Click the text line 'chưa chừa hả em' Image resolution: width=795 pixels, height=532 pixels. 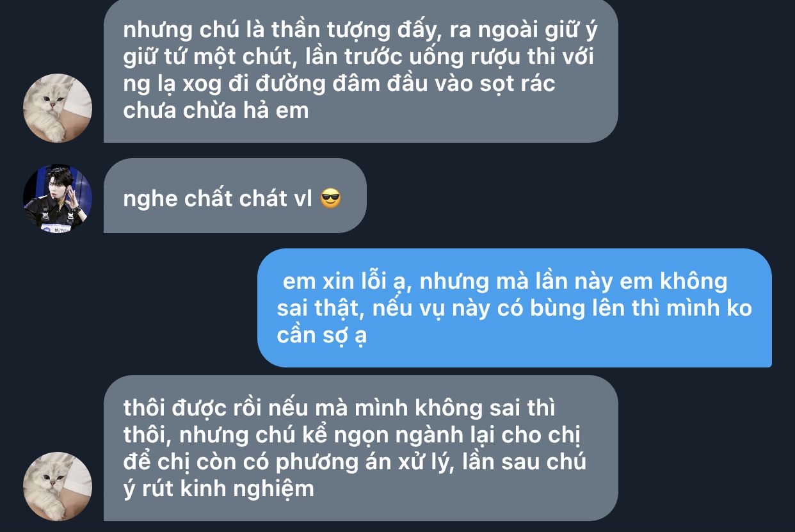pyautogui.click(x=216, y=110)
